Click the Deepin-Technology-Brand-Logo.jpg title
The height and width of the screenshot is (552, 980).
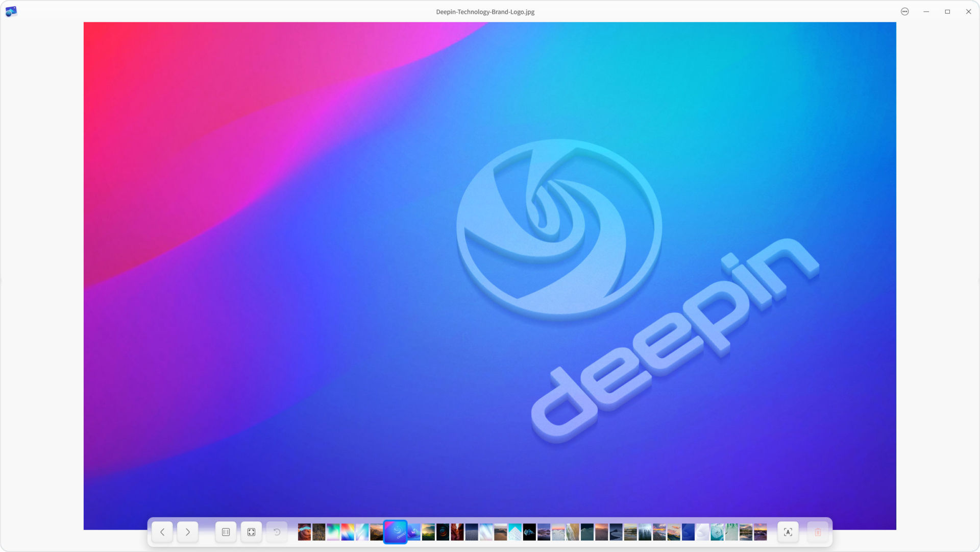pos(485,12)
